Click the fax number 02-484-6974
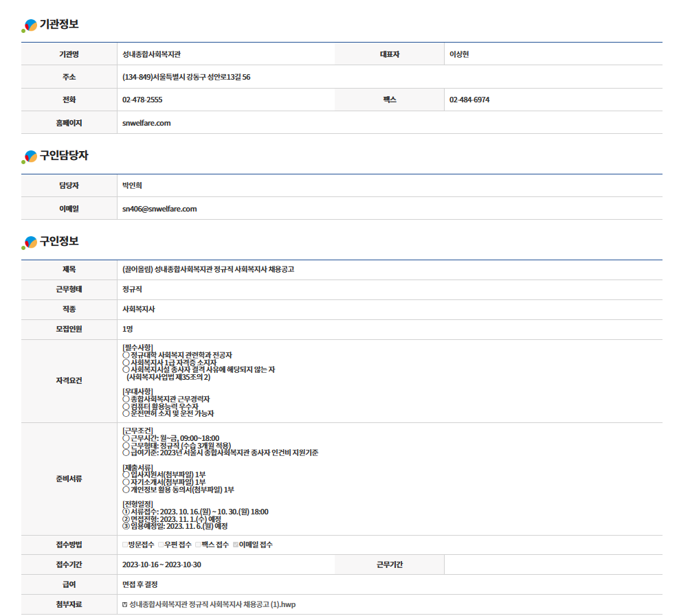This screenshot has height=616, width=690. 469,100
